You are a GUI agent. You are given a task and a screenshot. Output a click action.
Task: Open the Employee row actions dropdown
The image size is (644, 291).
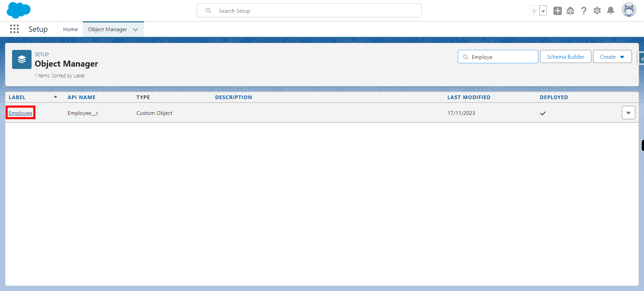coord(628,113)
